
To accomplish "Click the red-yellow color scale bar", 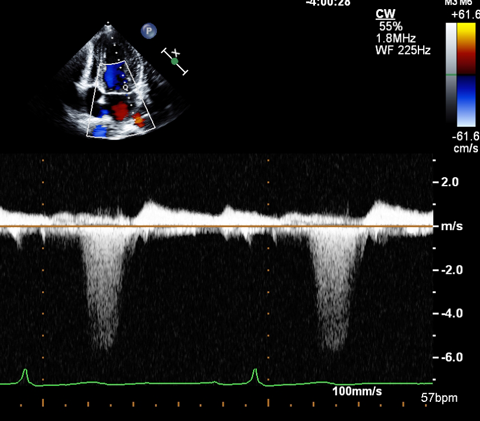I will click(x=466, y=49).
